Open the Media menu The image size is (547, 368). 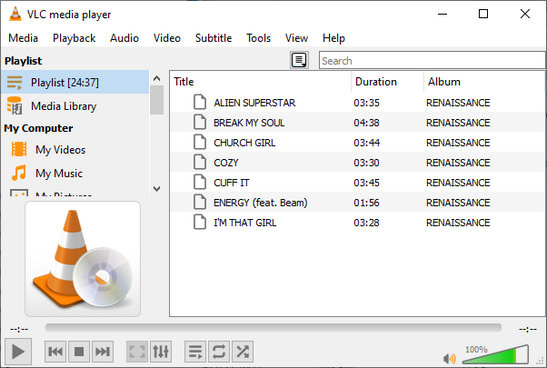click(x=23, y=38)
